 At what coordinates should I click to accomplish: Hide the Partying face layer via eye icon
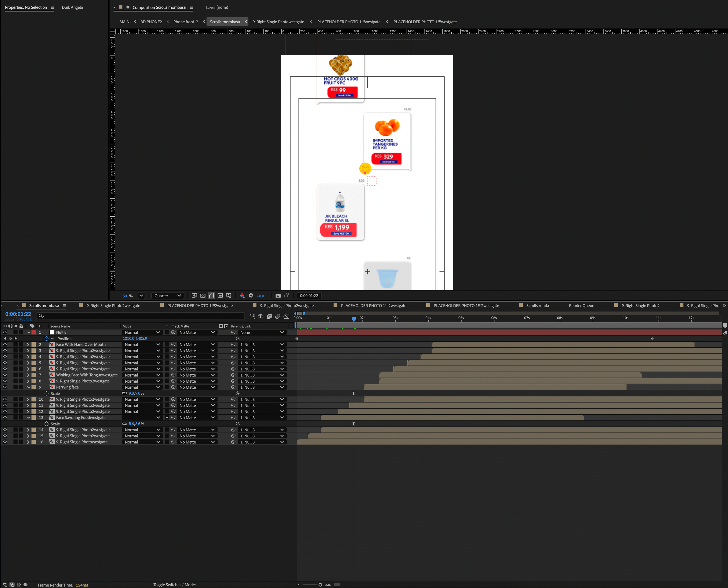point(5,387)
